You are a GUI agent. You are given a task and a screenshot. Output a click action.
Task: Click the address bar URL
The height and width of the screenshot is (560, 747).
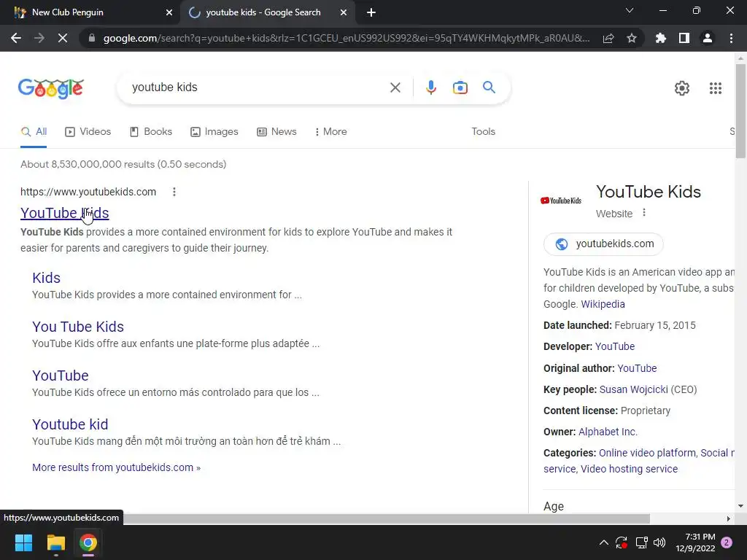tap(346, 38)
